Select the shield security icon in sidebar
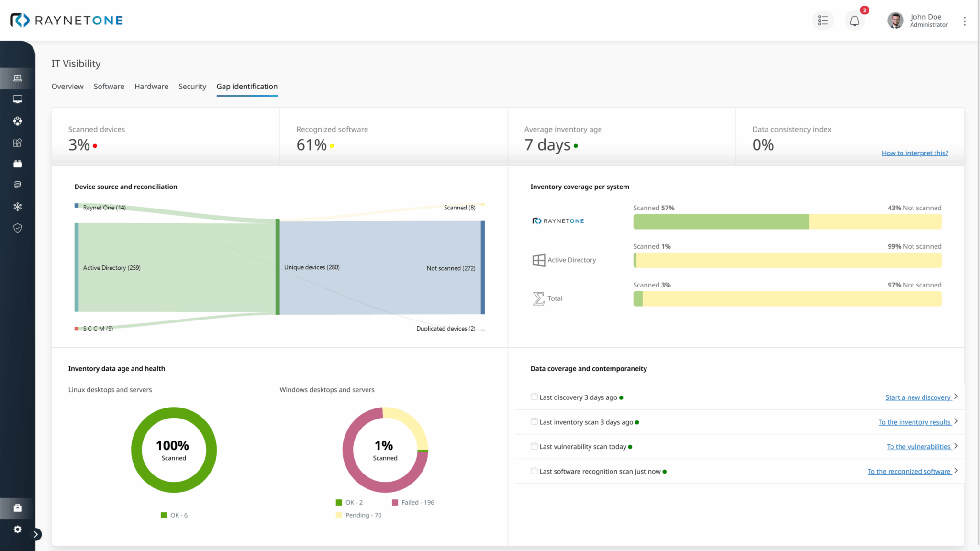Screen dimensions: 980x551 coord(17,228)
